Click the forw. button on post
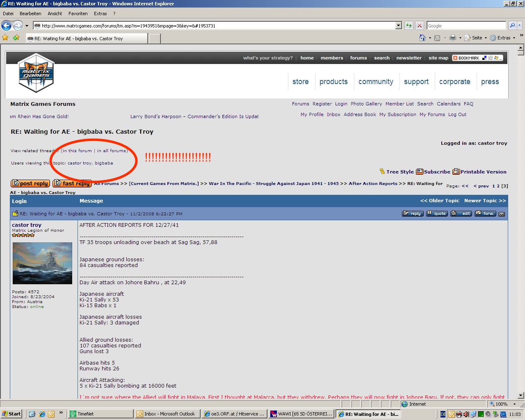Screen dimensions: 525x420 pos(485,214)
